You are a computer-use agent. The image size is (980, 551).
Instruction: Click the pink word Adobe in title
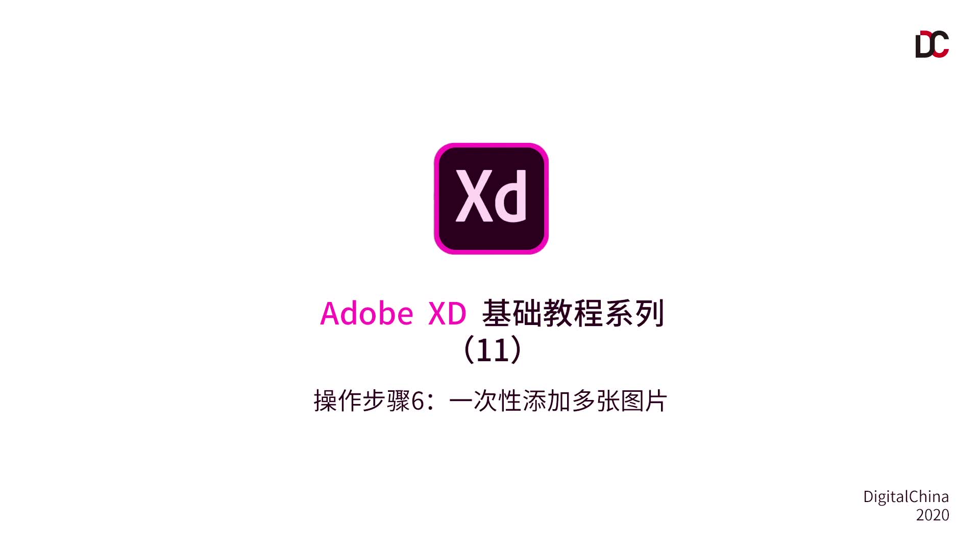tap(366, 313)
